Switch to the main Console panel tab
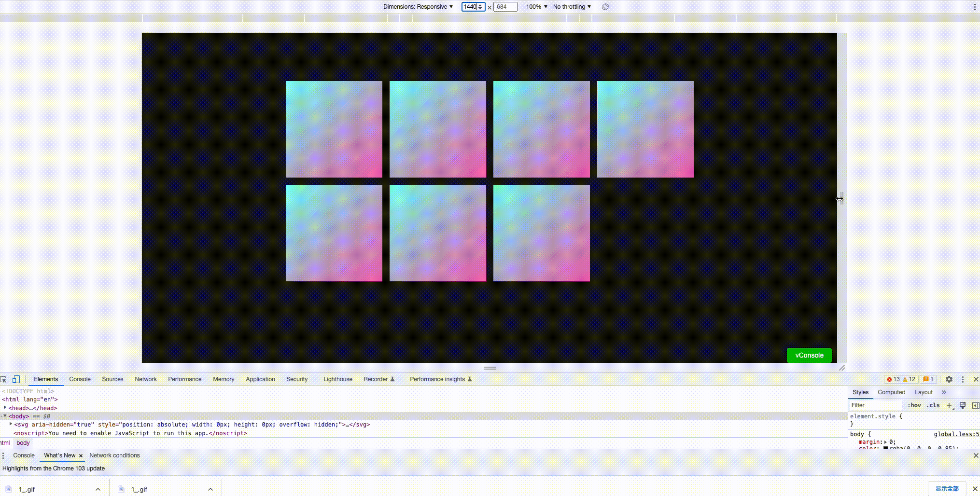 pos(80,379)
